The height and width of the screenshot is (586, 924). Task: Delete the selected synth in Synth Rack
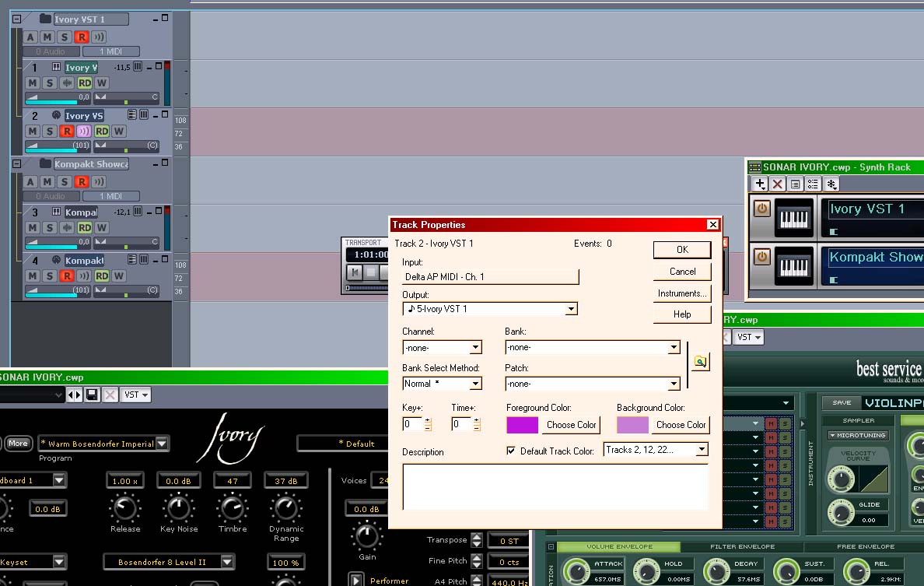click(x=778, y=184)
